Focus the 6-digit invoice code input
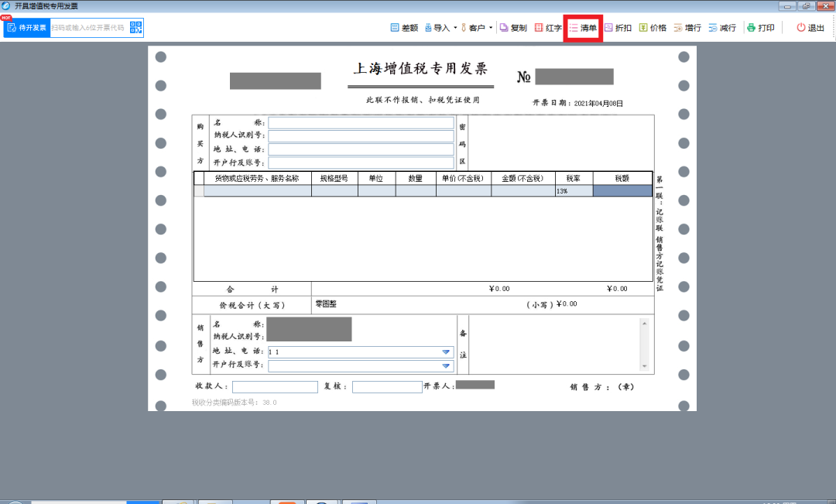 coord(88,28)
